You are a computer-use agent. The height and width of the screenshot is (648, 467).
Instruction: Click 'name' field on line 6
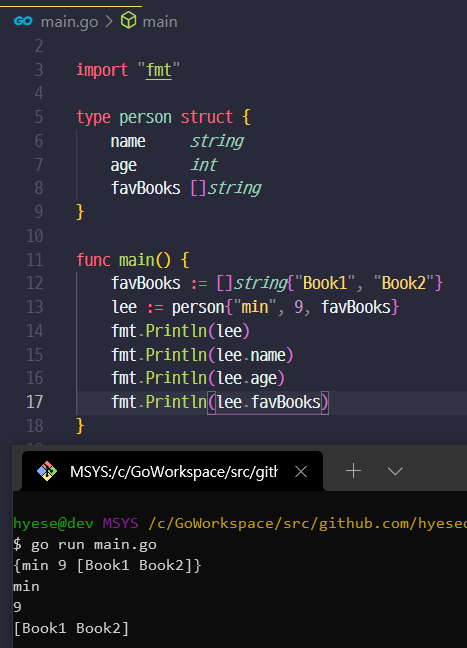[128, 141]
